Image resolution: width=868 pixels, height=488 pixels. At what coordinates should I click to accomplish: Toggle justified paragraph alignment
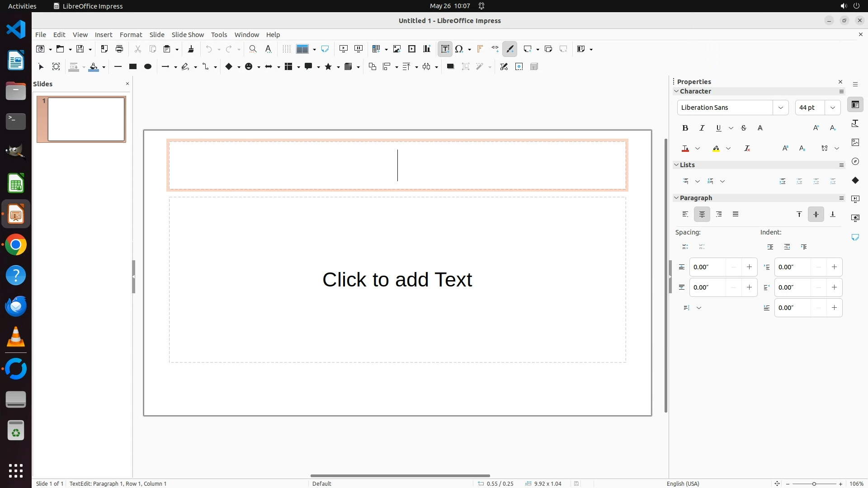point(736,214)
